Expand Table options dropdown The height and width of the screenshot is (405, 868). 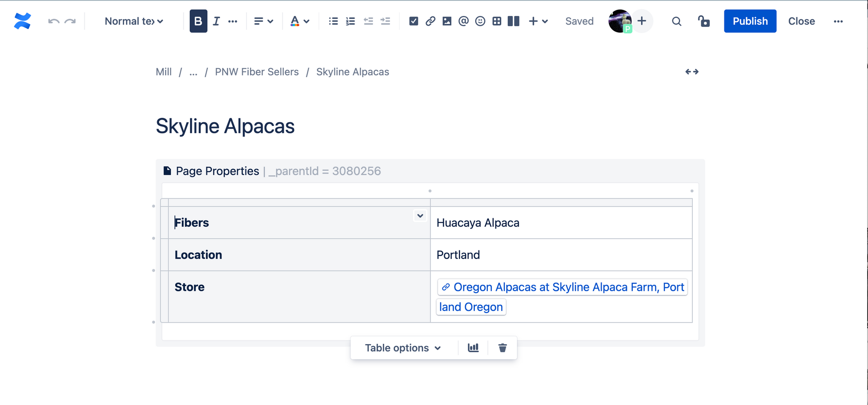(403, 348)
